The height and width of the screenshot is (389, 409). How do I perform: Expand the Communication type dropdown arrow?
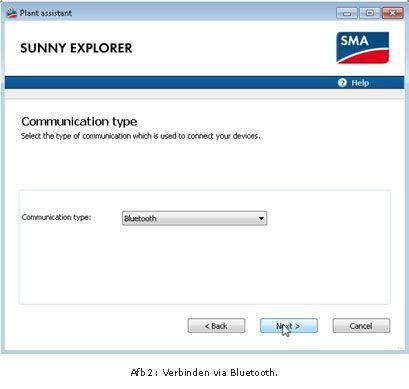click(x=261, y=218)
